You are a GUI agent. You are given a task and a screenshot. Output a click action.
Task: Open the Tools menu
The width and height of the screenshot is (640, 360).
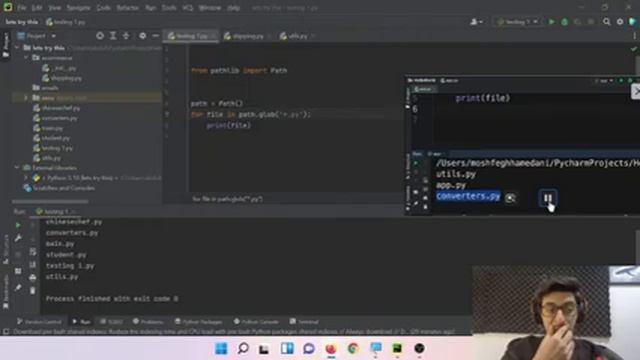point(169,8)
